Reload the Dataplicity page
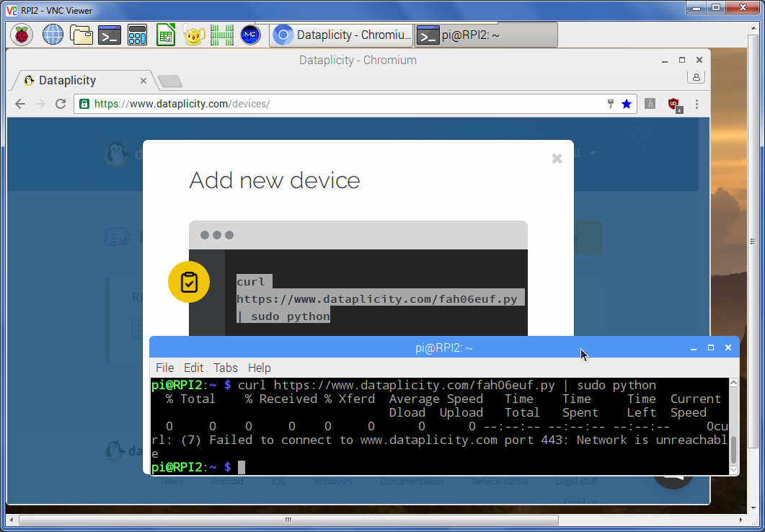The height and width of the screenshot is (532, 765). click(x=61, y=104)
